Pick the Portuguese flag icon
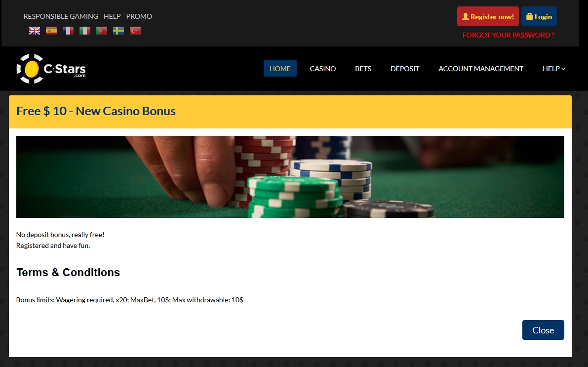This screenshot has width=588, height=367. pyautogui.click(x=102, y=31)
